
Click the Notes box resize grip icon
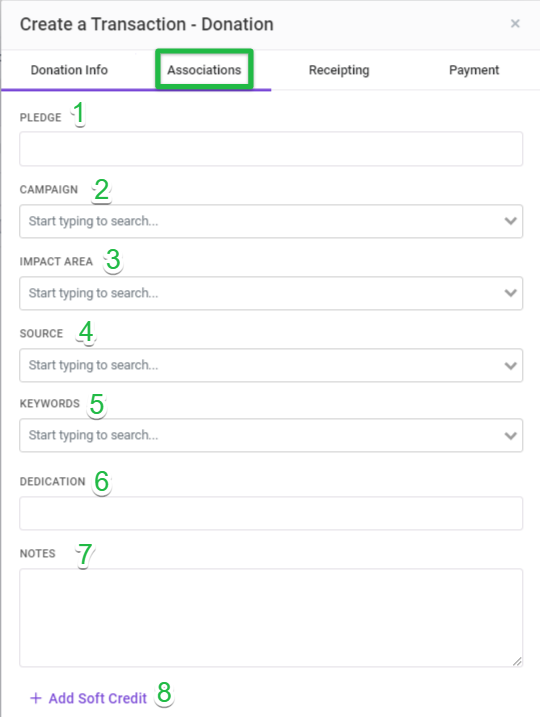517,661
